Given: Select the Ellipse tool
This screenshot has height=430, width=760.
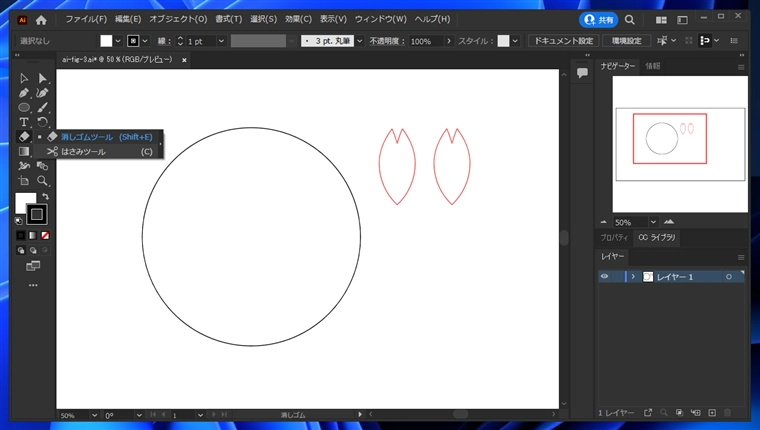Looking at the screenshot, I should [24, 108].
